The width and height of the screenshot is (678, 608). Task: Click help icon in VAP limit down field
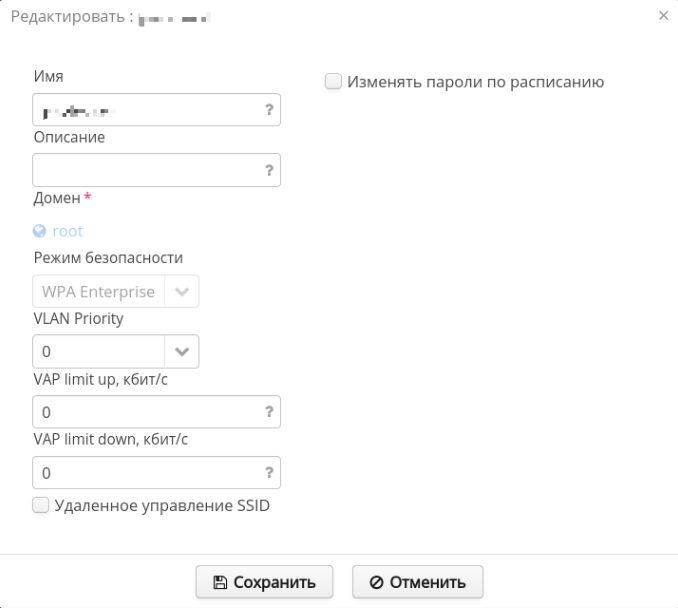click(269, 472)
